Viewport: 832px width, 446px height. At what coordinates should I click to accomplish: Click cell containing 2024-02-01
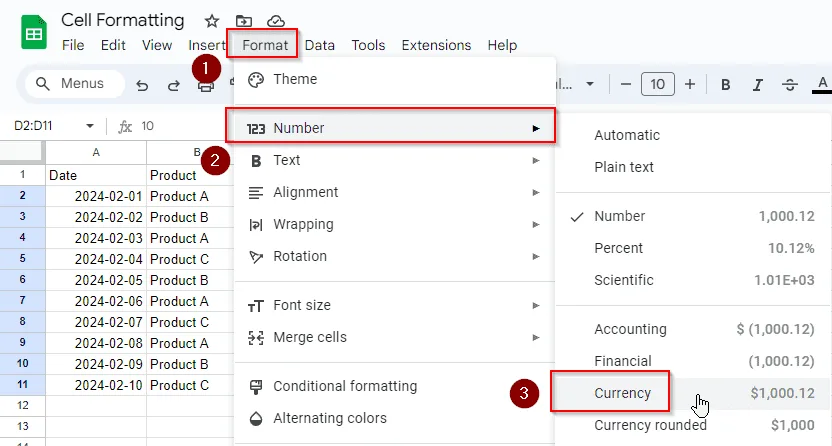tap(96, 196)
